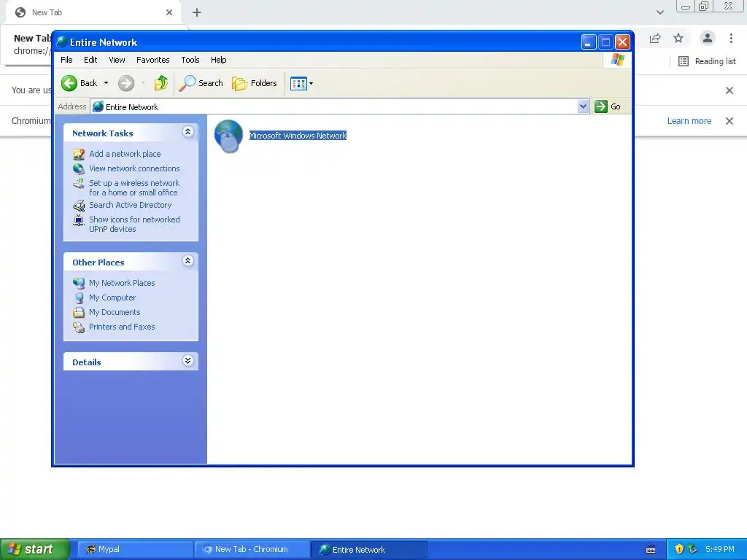This screenshot has width=747, height=560.
Task: Click Set up a wireless network link
Action: tap(134, 187)
